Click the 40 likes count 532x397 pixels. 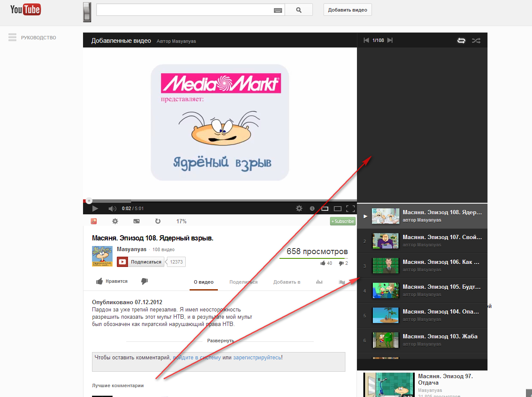pyautogui.click(x=330, y=264)
